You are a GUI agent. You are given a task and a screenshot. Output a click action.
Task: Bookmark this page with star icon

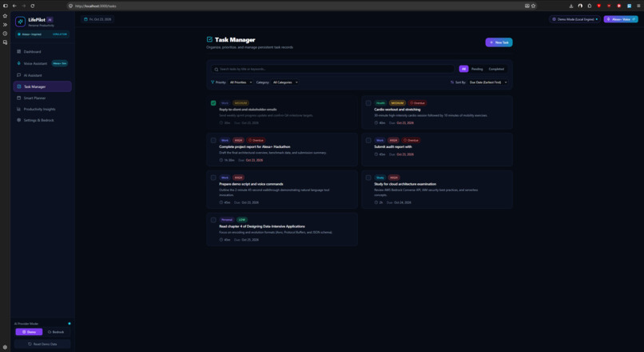[533, 6]
